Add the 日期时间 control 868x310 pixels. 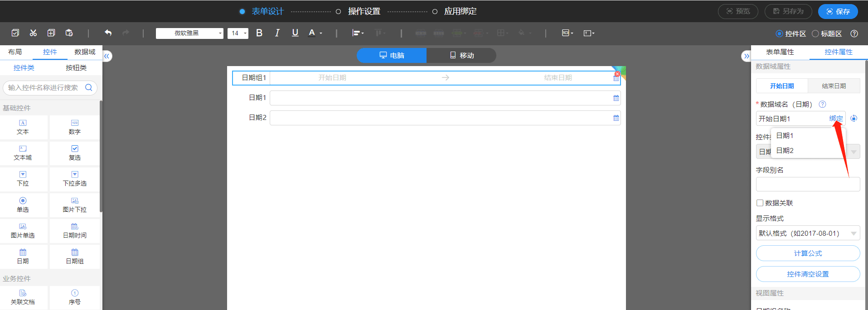pyautogui.click(x=75, y=231)
